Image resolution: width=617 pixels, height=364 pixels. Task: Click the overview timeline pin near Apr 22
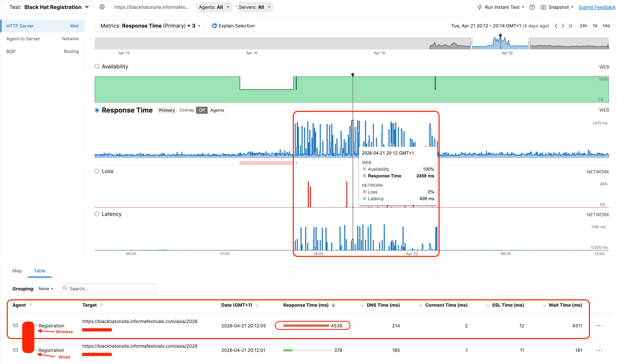pos(500,36)
